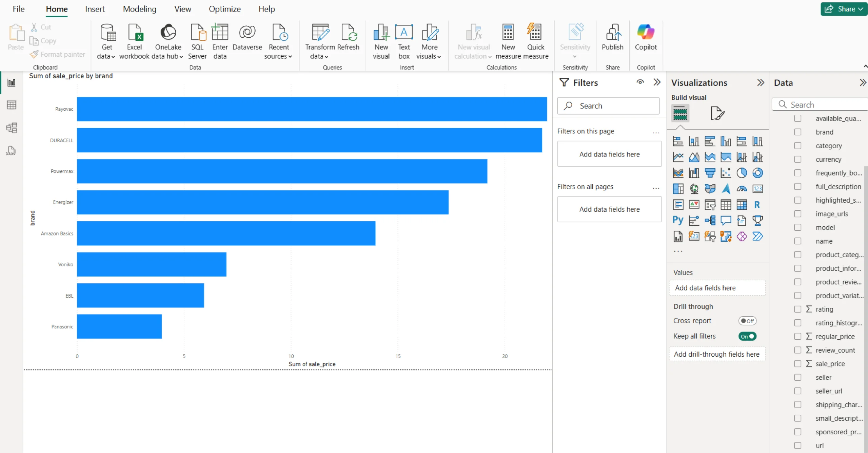
Task: Switch to Report view in sidebar
Action: click(12, 82)
